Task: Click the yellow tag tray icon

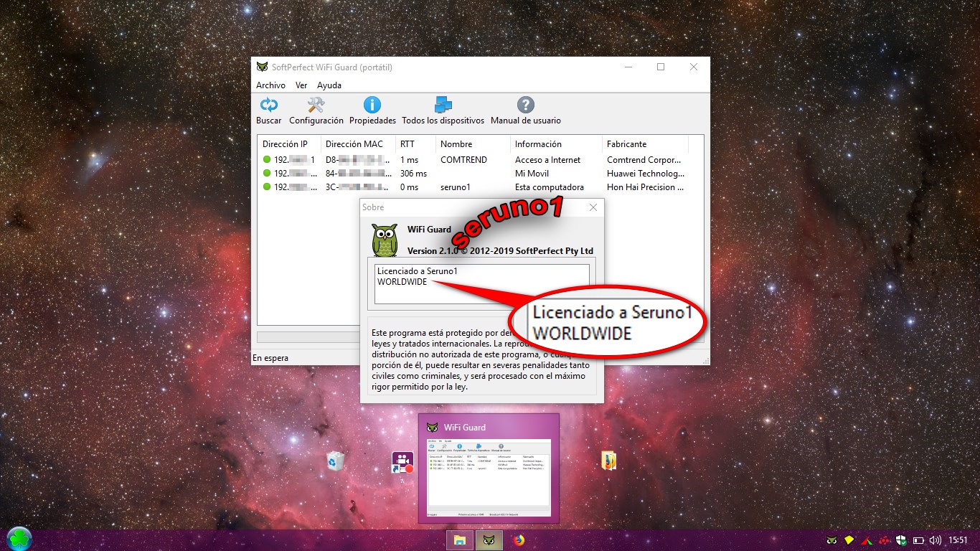Action: tap(849, 540)
